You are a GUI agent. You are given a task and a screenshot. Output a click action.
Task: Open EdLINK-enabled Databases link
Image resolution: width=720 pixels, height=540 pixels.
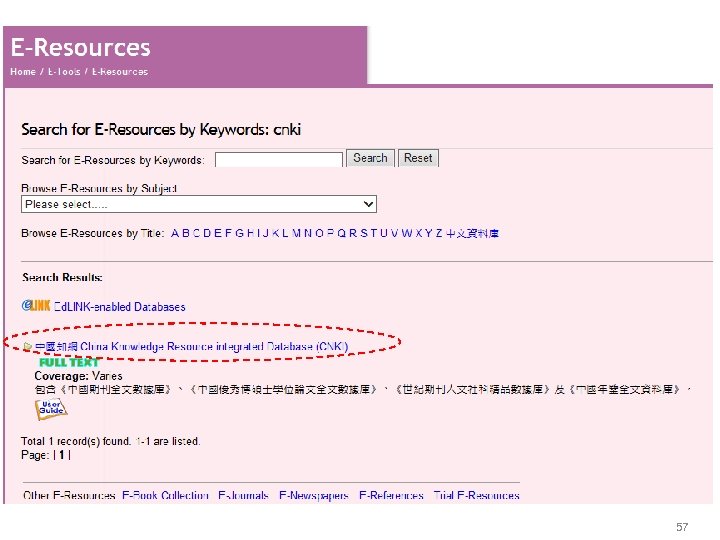[x=120, y=307]
